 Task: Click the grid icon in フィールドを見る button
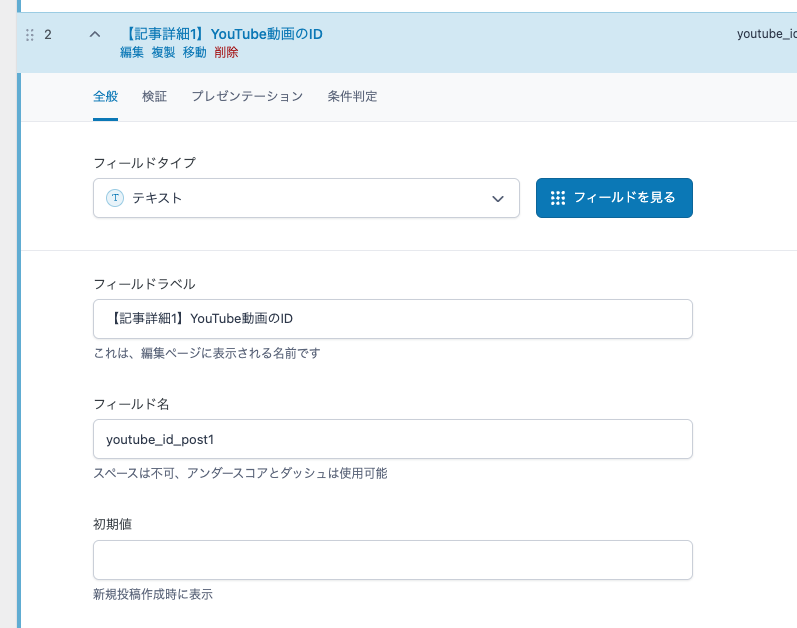(558, 198)
